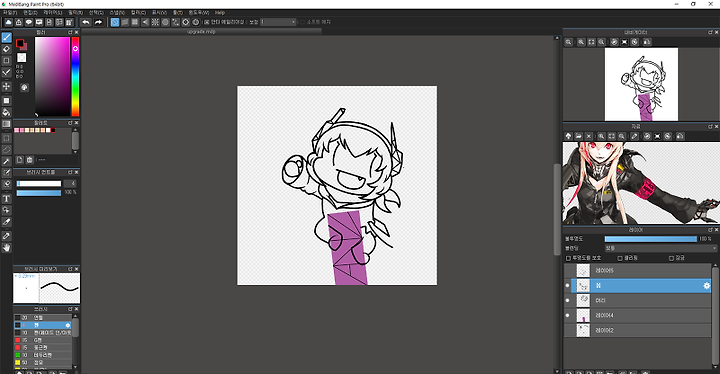Click the brush size value field
Image resolution: width=720 pixels, height=374 pixels.
70,183
